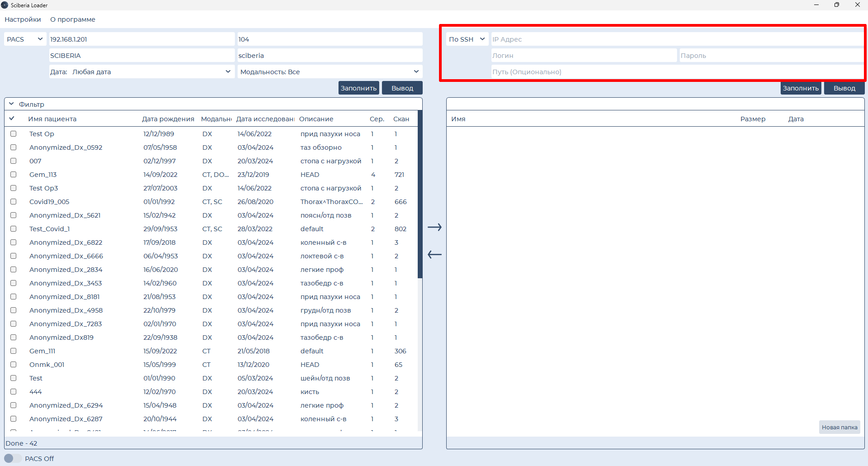The height and width of the screenshot is (466, 868).
Task: Click the patient list vertical scrollbar
Action: click(x=420, y=195)
